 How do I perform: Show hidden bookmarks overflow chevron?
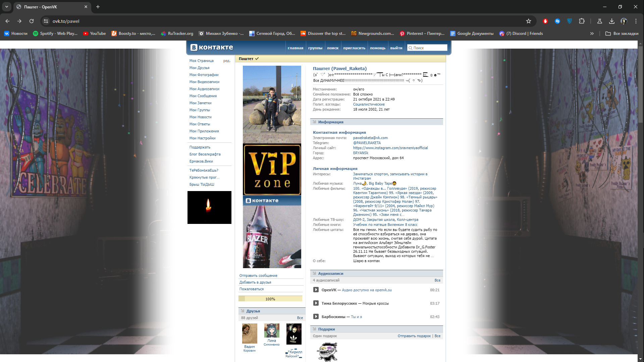(x=592, y=34)
